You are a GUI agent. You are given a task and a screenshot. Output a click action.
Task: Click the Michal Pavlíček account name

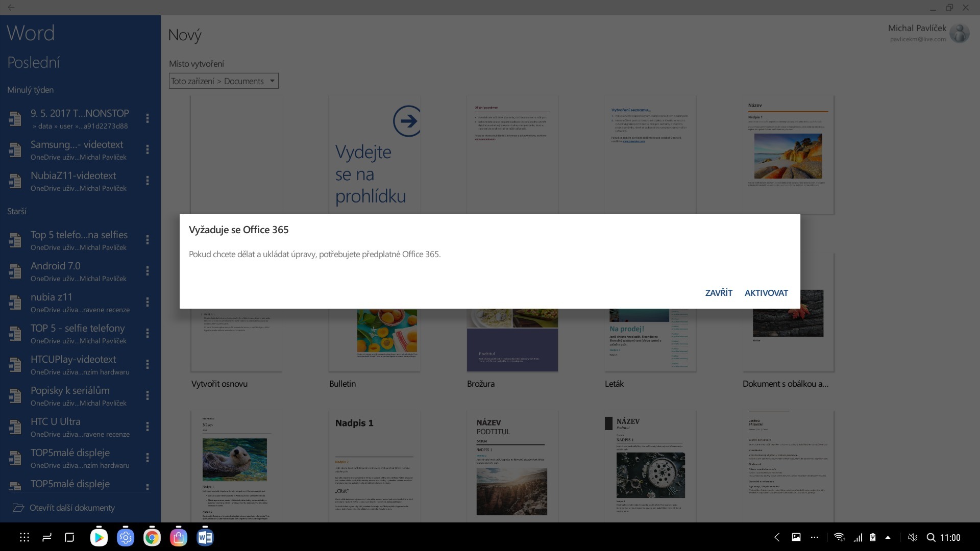pos(919,28)
